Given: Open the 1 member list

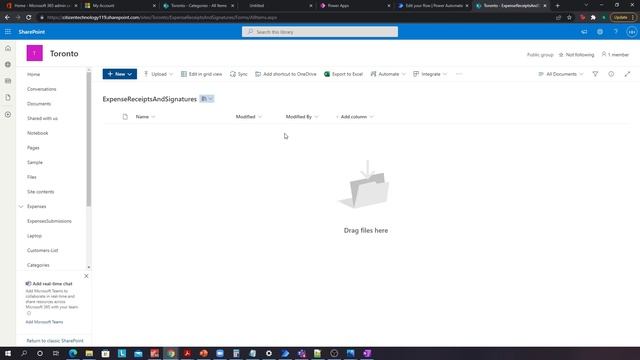Looking at the screenshot, I should click(x=615, y=54).
